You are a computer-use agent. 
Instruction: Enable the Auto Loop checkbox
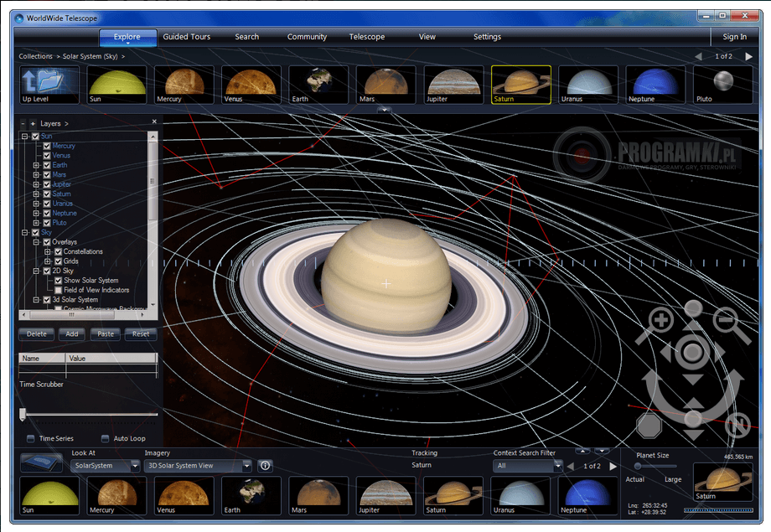pyautogui.click(x=105, y=438)
